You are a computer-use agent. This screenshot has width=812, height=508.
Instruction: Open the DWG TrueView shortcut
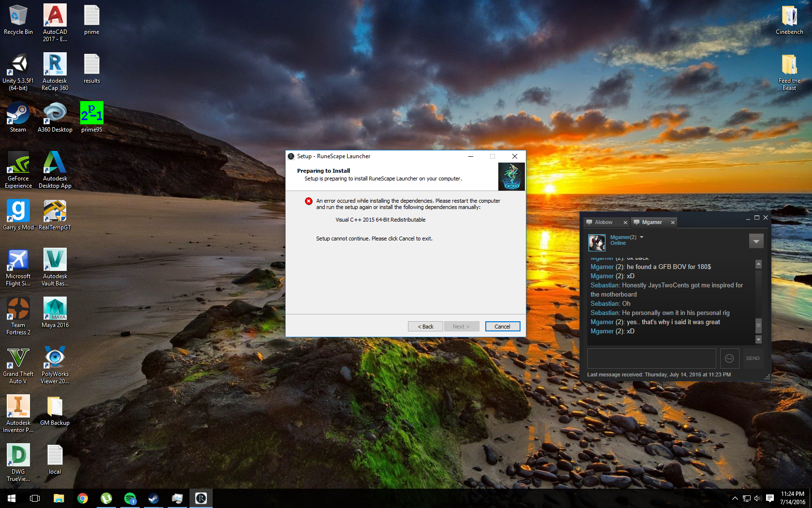[18, 463]
